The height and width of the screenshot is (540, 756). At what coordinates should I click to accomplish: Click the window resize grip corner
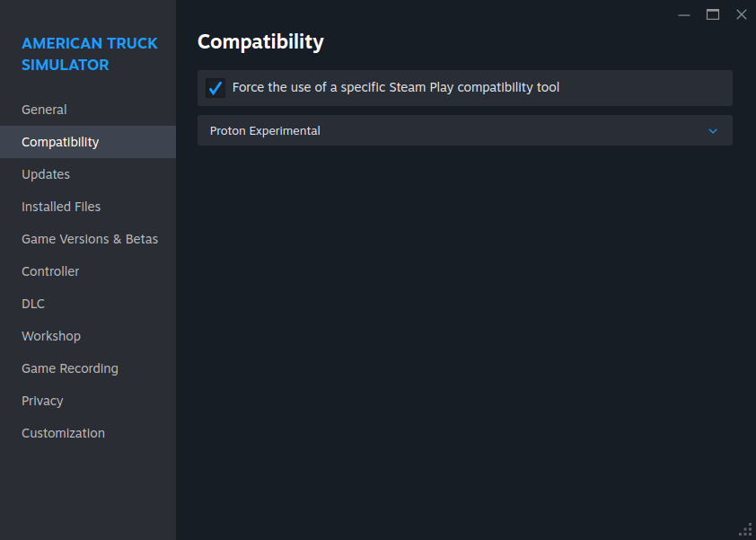click(745, 530)
